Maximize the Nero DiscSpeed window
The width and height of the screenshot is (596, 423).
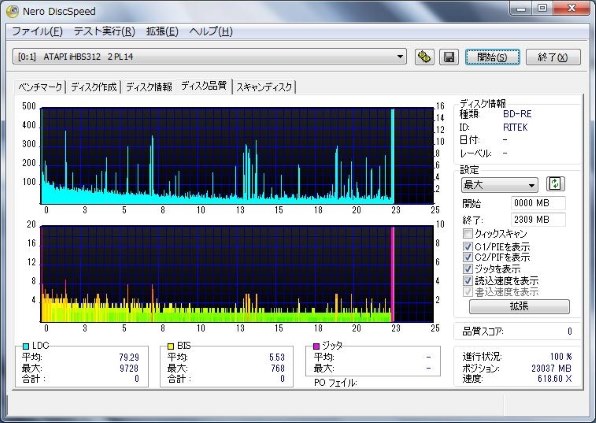542,8
